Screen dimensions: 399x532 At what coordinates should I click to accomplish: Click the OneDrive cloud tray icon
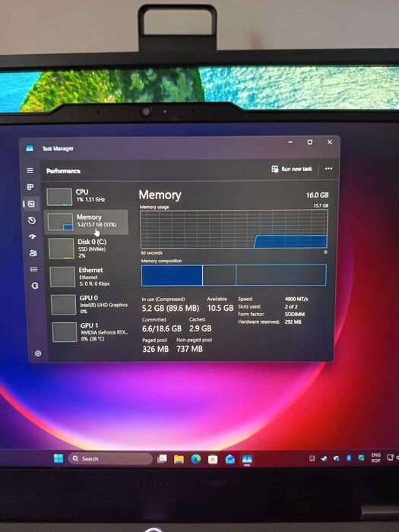[336, 458]
